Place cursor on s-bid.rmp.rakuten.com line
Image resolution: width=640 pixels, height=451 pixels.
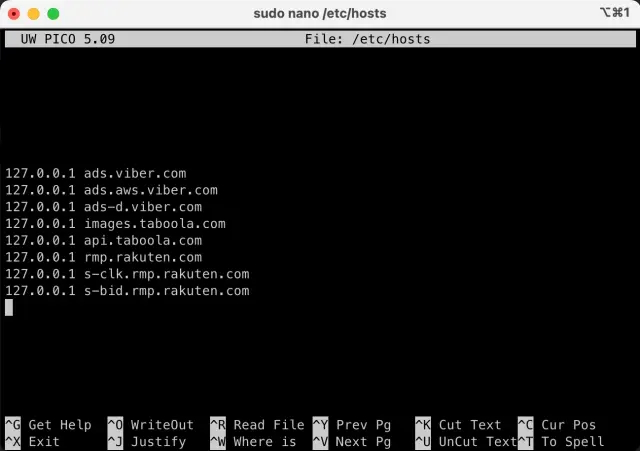(x=127, y=291)
